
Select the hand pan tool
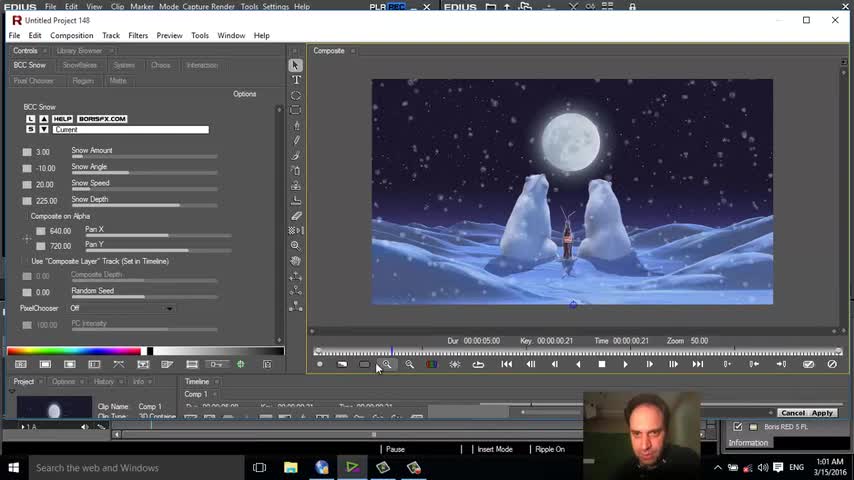tap(296, 261)
